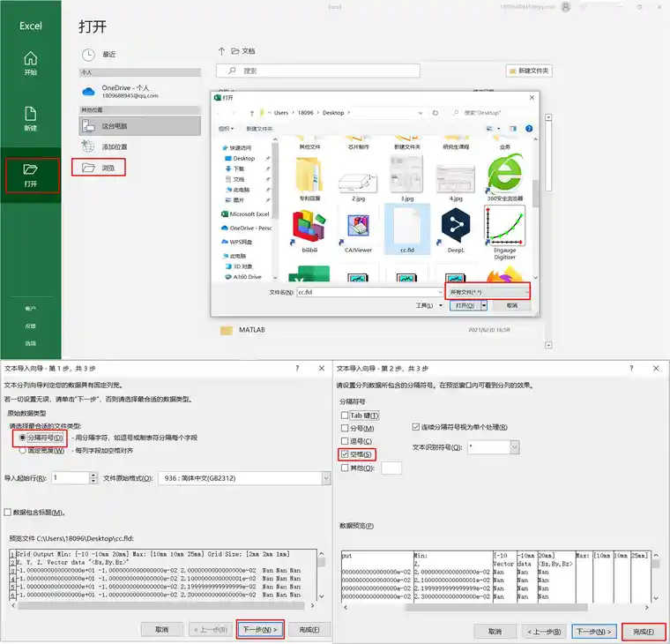
Task: Go up one level from 文档 in Excel
Action: [x=221, y=51]
